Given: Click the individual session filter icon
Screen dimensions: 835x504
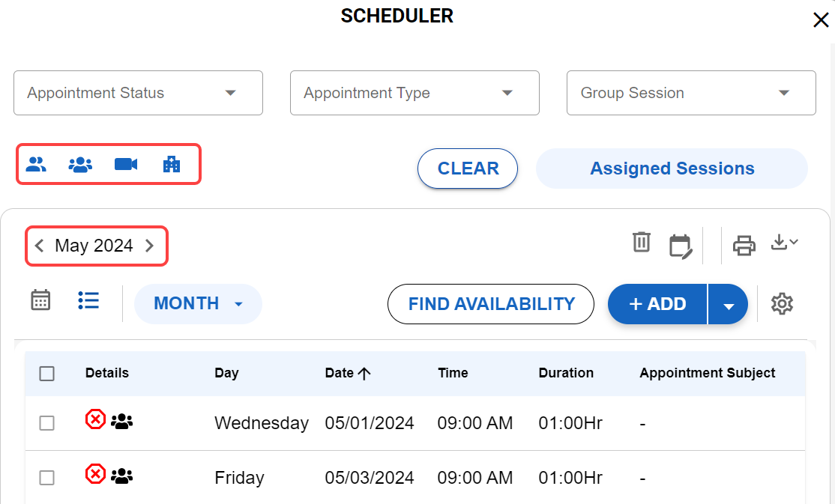Looking at the screenshot, I should click(x=36, y=165).
